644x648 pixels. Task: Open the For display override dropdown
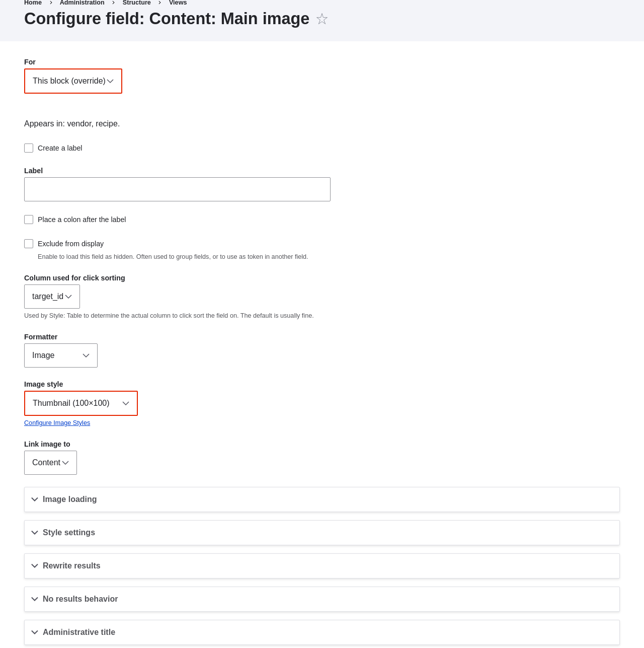click(73, 81)
